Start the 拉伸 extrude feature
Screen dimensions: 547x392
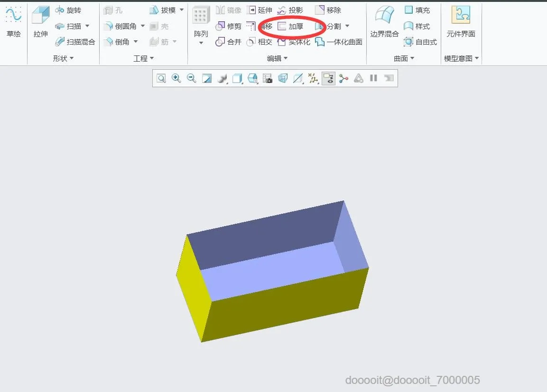(x=40, y=22)
